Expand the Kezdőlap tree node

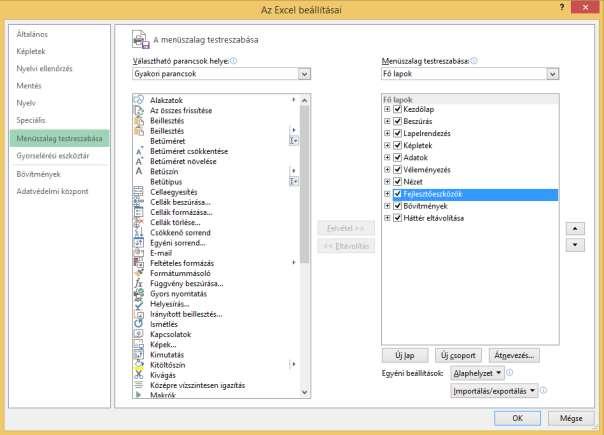387,109
